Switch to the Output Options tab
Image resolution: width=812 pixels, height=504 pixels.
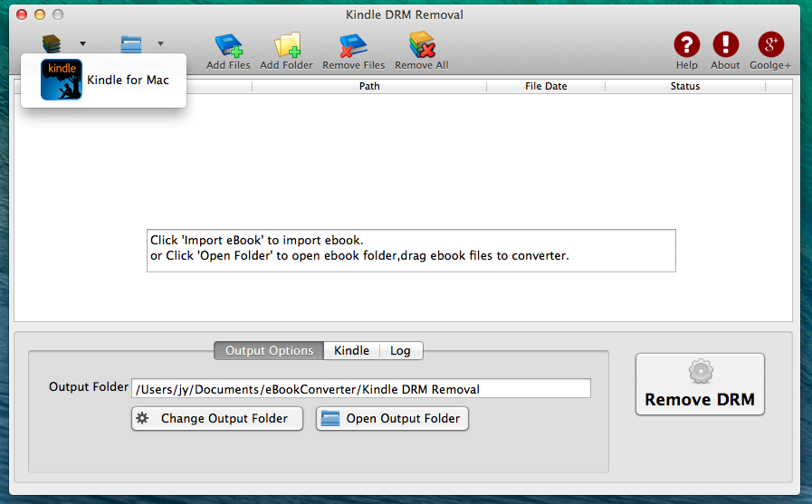(x=269, y=350)
